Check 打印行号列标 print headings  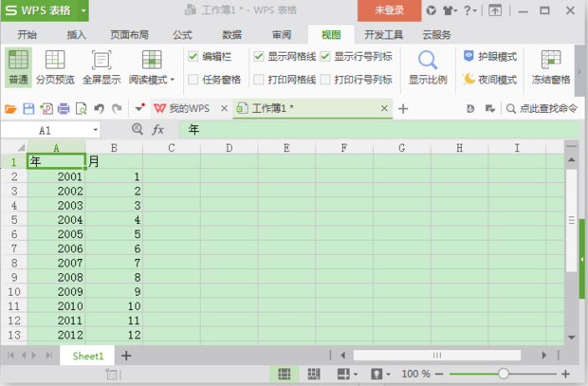point(325,80)
